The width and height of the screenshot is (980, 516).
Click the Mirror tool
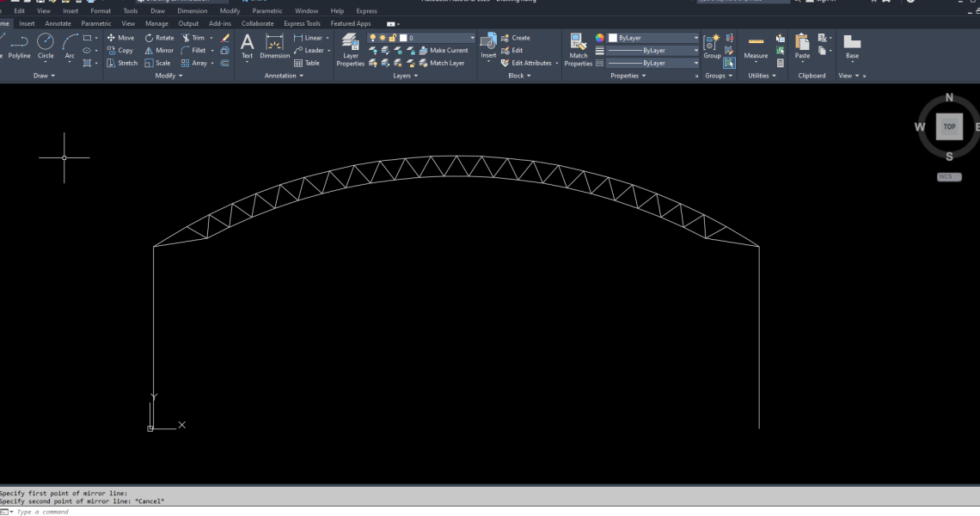159,51
